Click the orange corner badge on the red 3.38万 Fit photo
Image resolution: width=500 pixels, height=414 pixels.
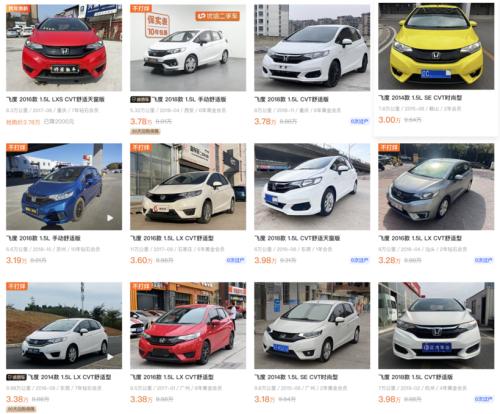click(x=141, y=286)
